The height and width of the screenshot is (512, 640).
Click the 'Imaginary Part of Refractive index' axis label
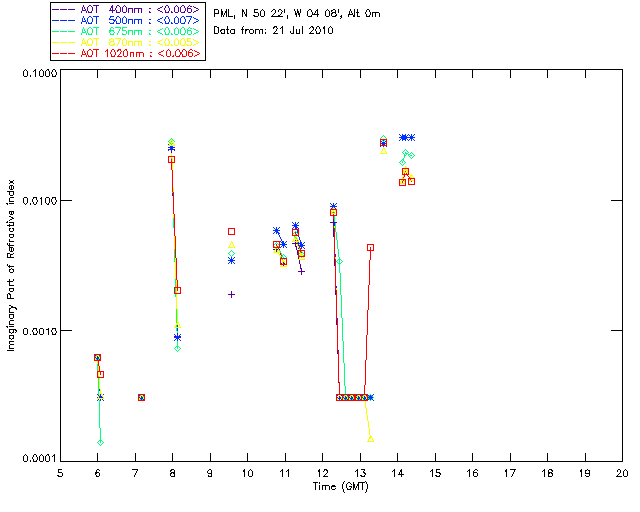(11, 265)
